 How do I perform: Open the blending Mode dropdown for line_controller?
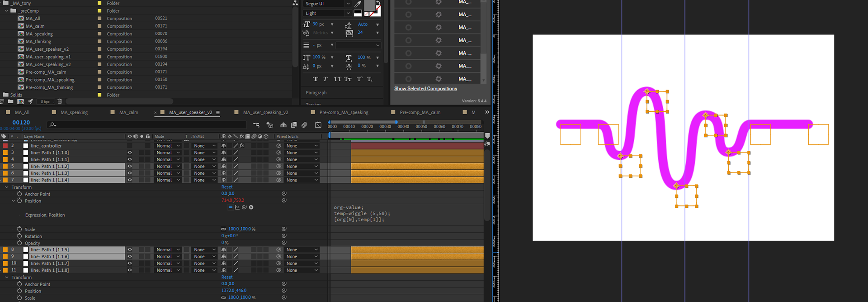pyautogui.click(x=168, y=146)
